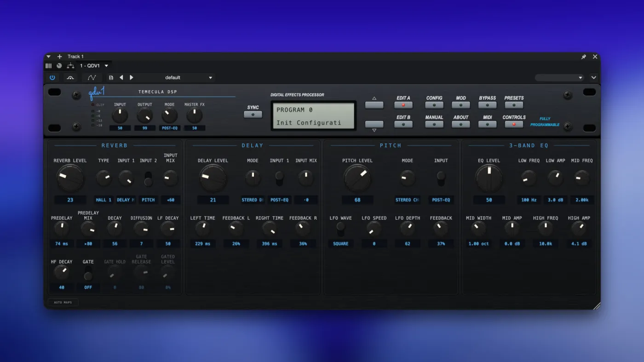Open the automation curve icon
Viewport: 644px width, 362px height.
92,78
